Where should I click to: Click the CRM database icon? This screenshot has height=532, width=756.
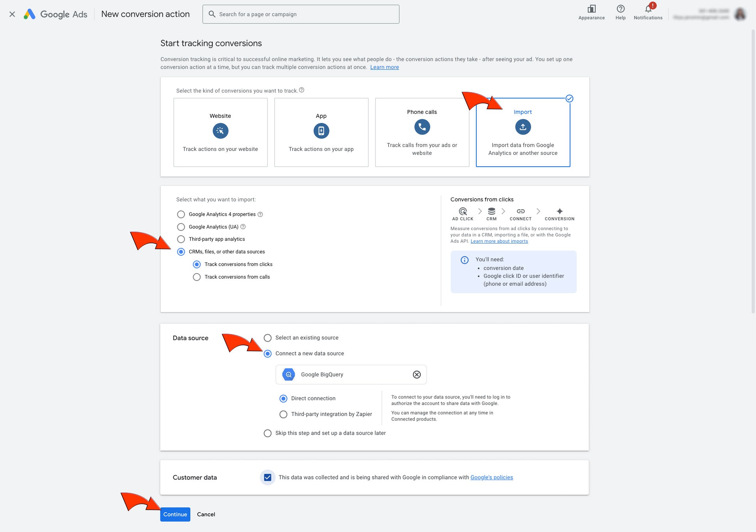coord(491,211)
